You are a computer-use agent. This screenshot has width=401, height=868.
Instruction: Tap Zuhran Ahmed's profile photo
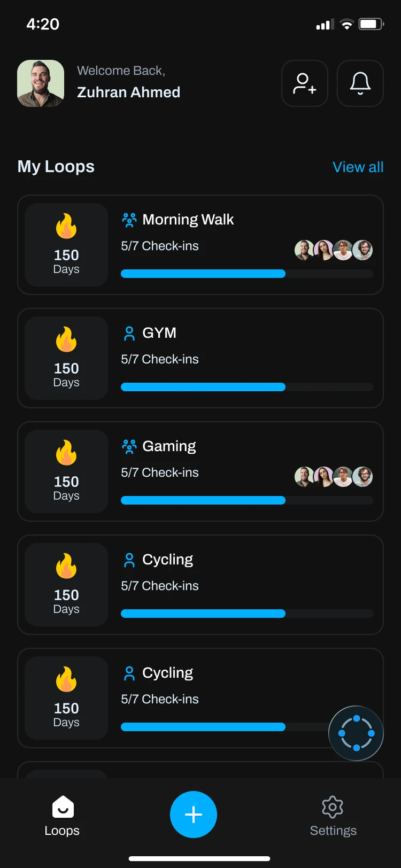[41, 83]
